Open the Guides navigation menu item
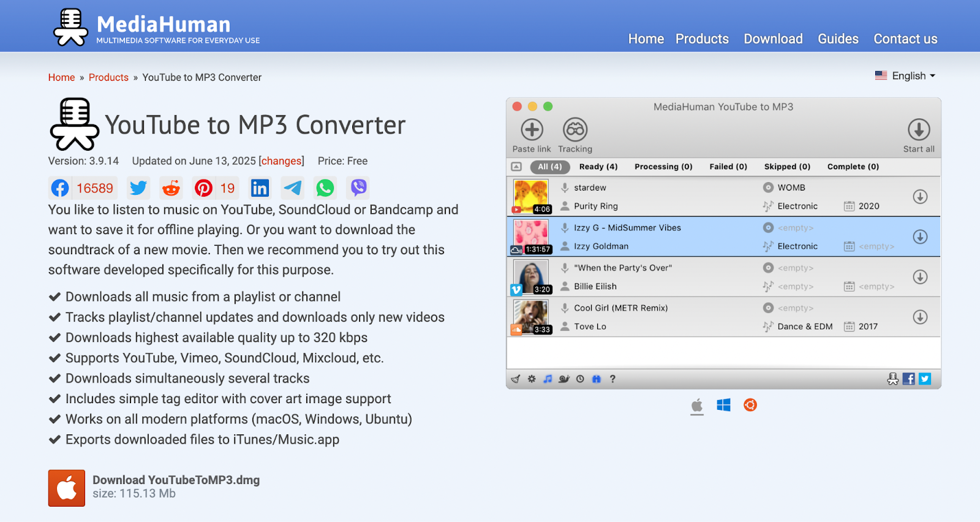This screenshot has height=522, width=980. pyautogui.click(x=838, y=39)
